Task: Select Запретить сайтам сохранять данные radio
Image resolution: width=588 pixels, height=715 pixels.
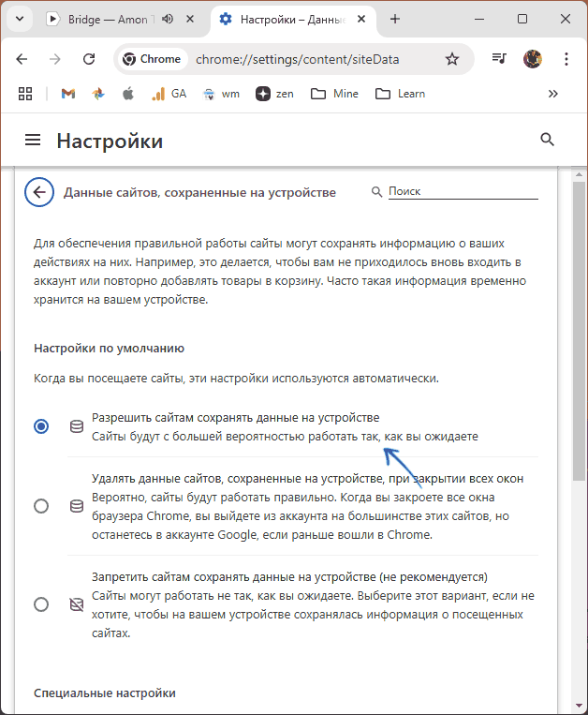Action: click(x=41, y=604)
